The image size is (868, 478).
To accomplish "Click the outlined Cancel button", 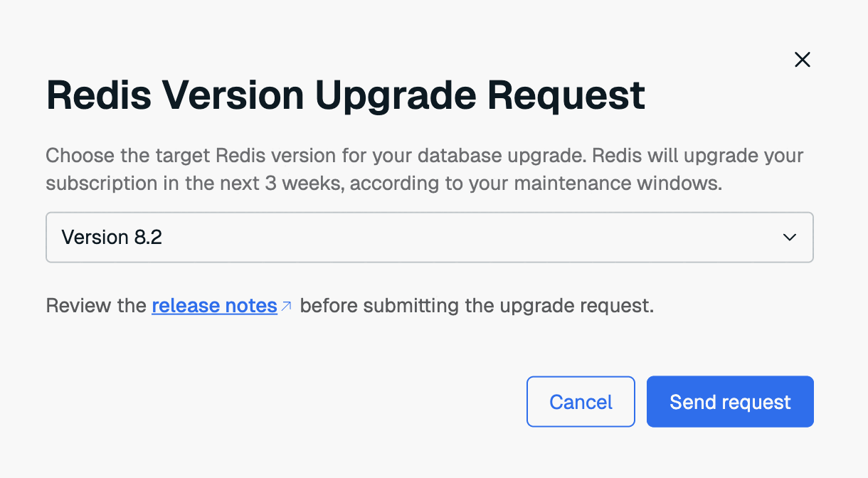I will (x=581, y=401).
